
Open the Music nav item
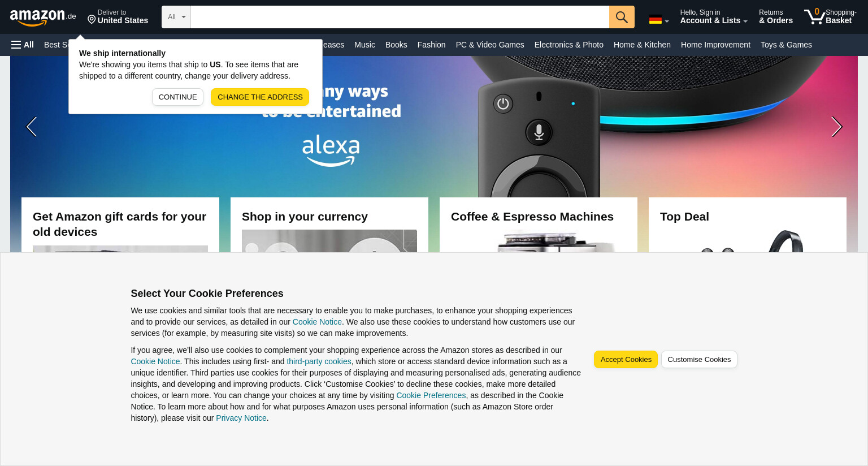click(364, 45)
